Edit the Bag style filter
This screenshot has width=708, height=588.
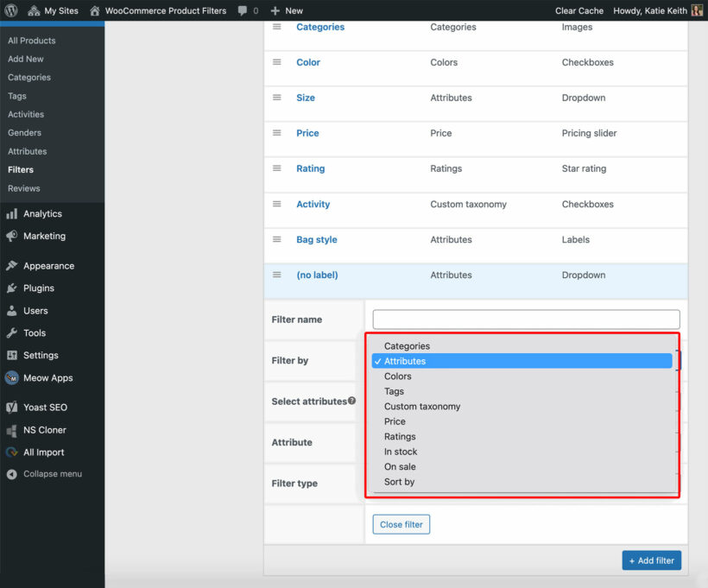click(317, 239)
